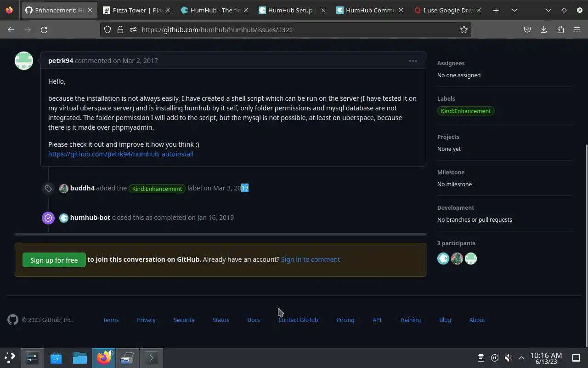
Task: Open the About footer link
Action: coord(477,320)
